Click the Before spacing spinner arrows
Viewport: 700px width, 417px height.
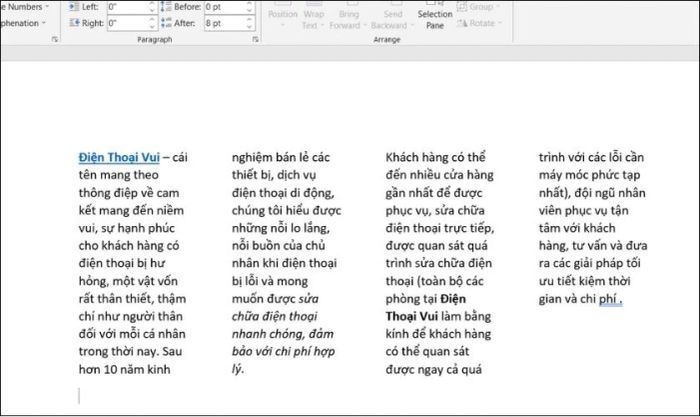pyautogui.click(x=250, y=7)
